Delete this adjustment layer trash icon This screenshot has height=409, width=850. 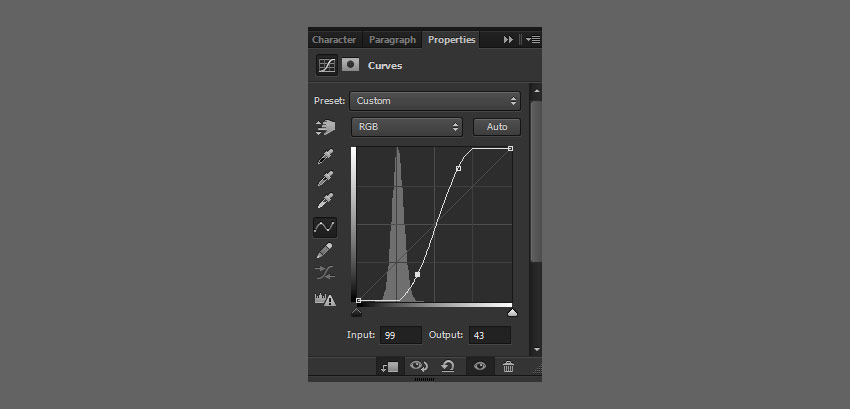pyautogui.click(x=508, y=367)
